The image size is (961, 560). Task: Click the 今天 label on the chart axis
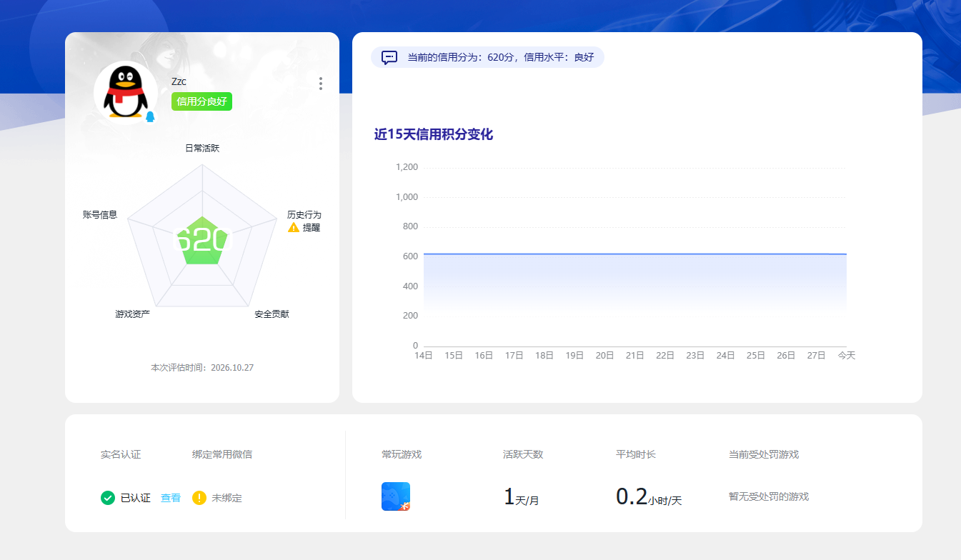pyautogui.click(x=847, y=355)
